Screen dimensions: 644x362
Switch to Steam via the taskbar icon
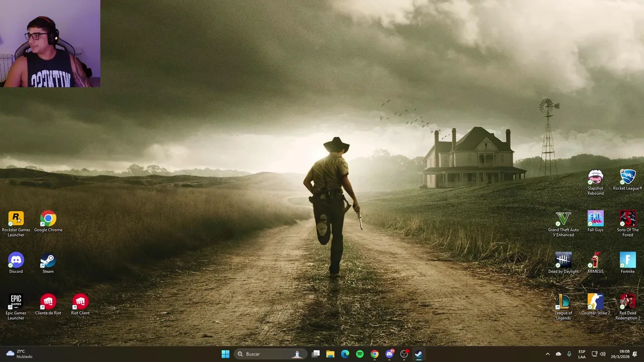tap(419, 354)
